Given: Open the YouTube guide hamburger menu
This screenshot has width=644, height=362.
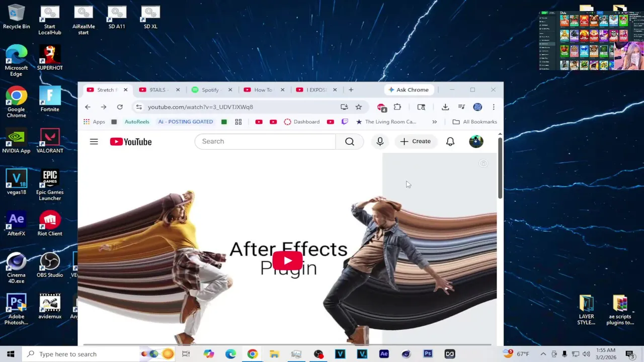Looking at the screenshot, I should (94, 142).
